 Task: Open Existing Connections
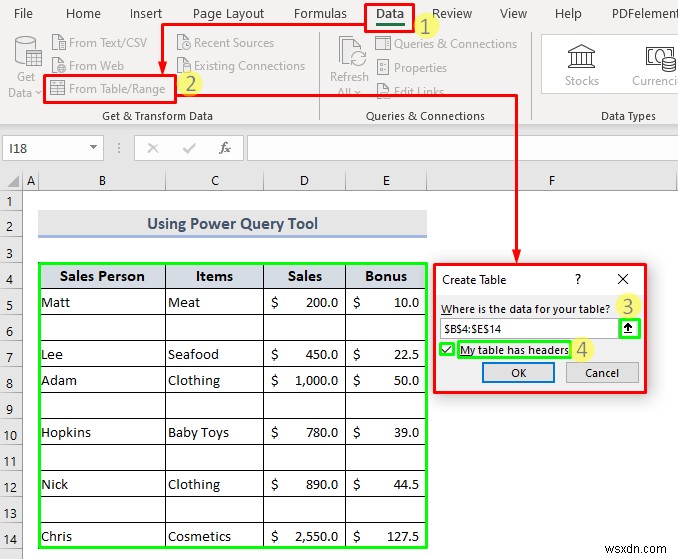point(241,66)
